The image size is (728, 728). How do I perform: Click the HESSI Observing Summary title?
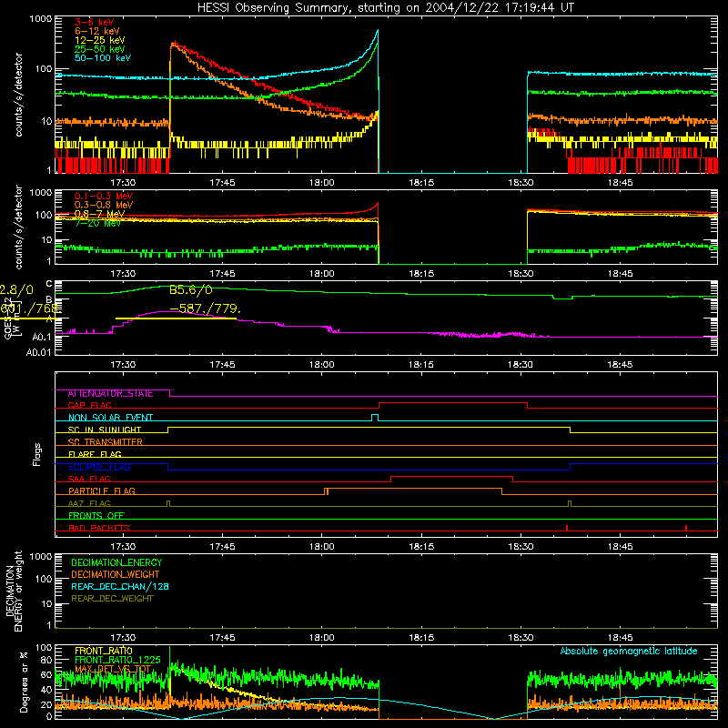pyautogui.click(x=386, y=8)
